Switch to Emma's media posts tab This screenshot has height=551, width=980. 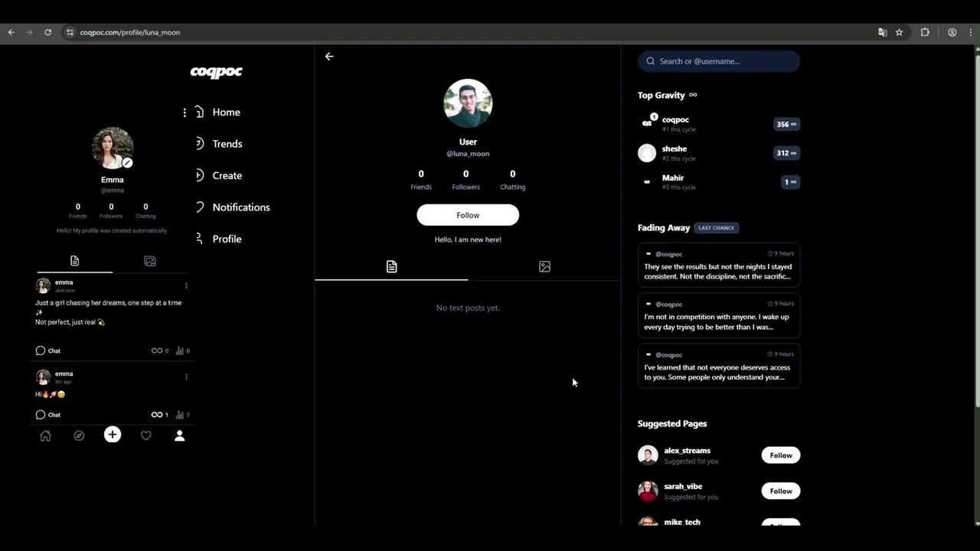coord(150,261)
